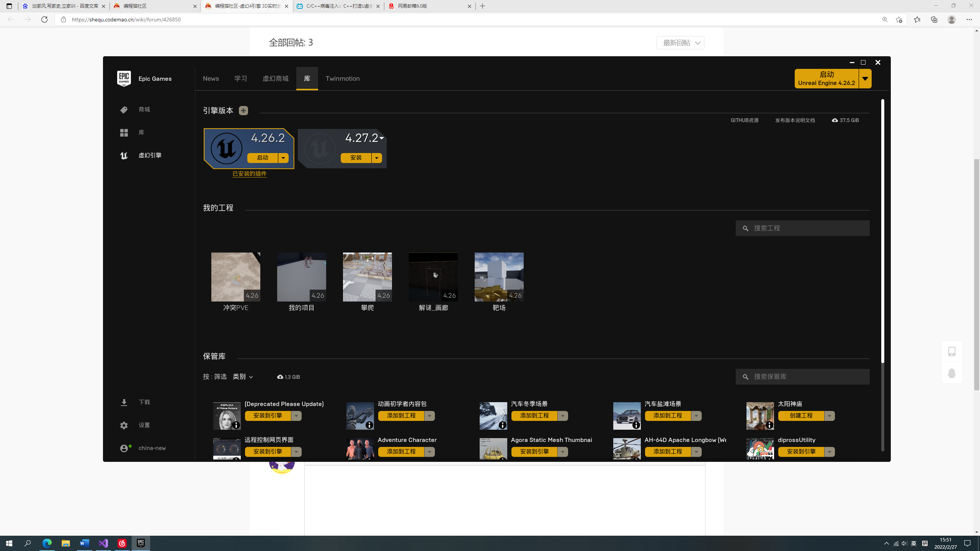Open the 攀爬 project thumbnail
Screen dimensions: 980x551
tap(367, 277)
